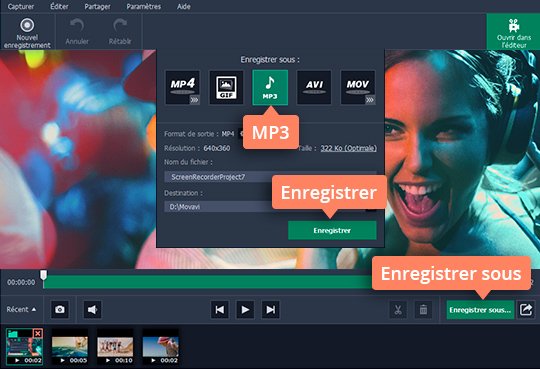The width and height of the screenshot is (540, 369).
Task: Open the Paramètres menu
Action: click(144, 6)
